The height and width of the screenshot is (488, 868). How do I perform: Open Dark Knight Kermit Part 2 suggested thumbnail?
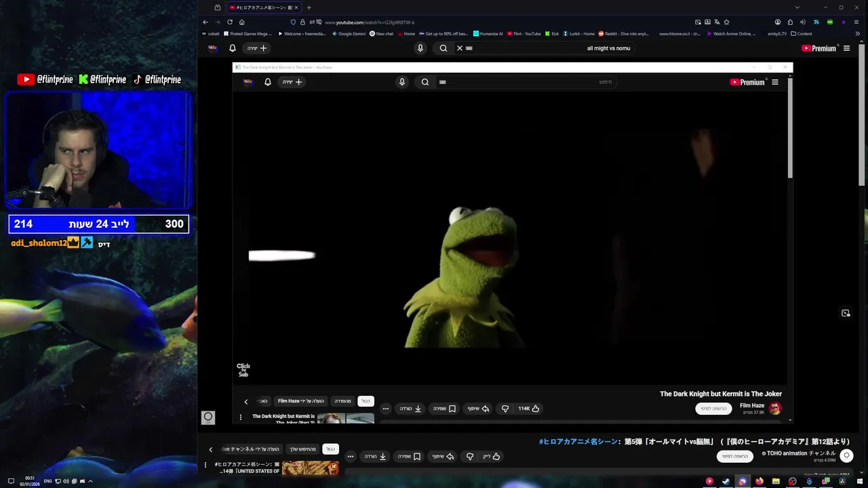coord(346,418)
